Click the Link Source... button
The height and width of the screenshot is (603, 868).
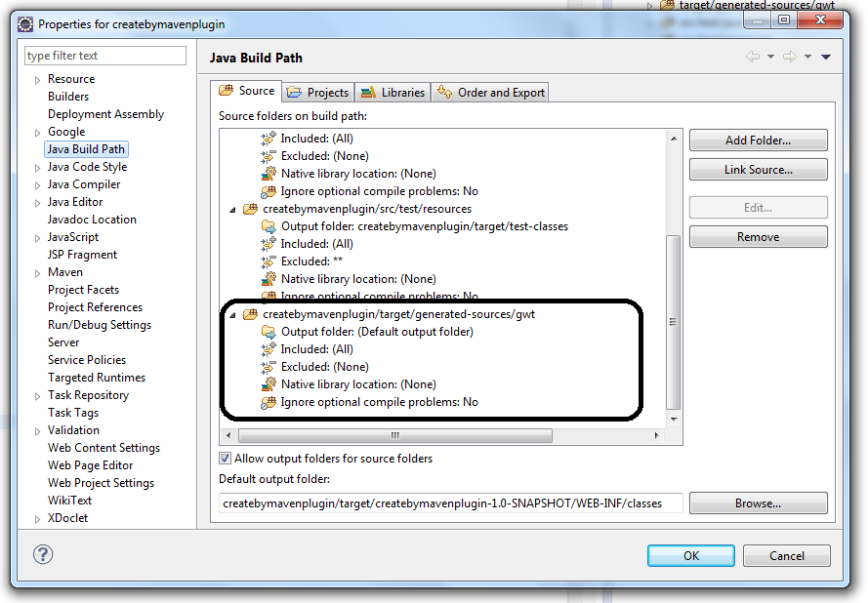click(758, 169)
